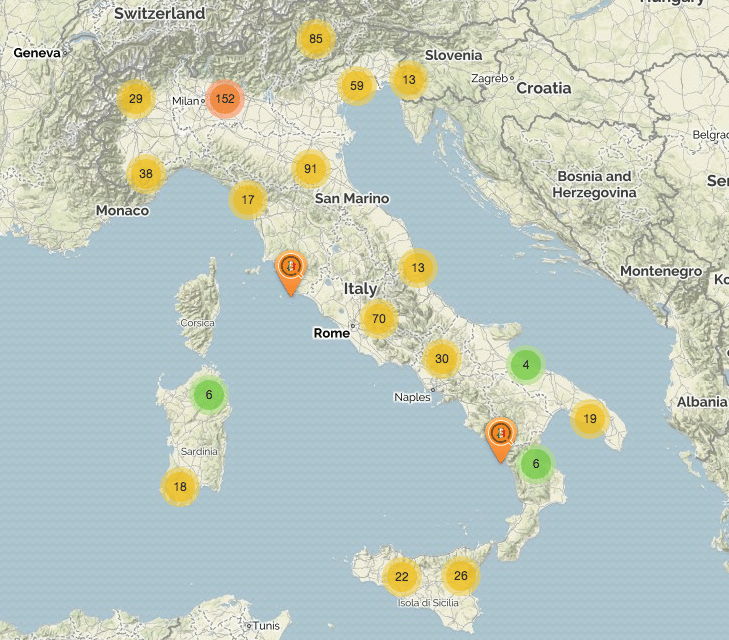
Task: Open the 18 cluster in southern Sardinia
Action: coord(180,487)
